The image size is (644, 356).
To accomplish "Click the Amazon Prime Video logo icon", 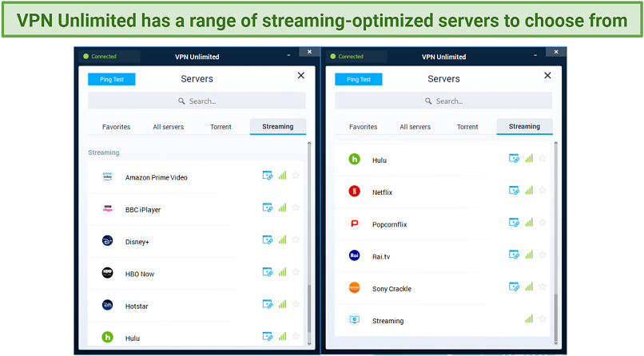I will coord(107,176).
